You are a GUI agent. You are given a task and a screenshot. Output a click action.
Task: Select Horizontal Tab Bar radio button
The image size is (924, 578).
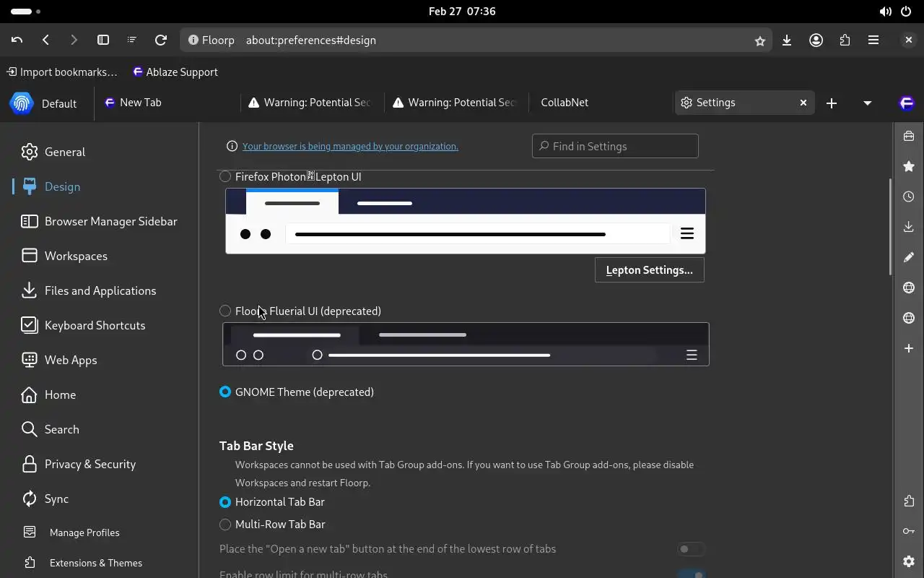225,501
